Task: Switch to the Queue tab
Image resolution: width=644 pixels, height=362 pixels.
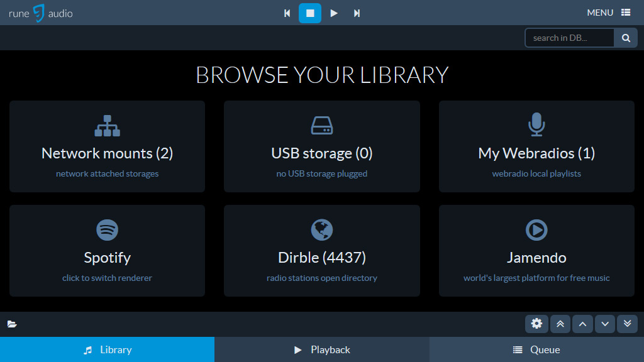Action: coord(537,349)
